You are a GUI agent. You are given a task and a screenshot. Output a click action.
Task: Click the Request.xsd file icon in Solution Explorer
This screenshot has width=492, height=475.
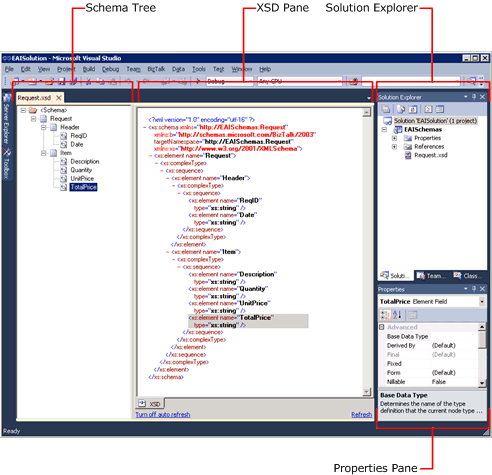tap(408, 155)
